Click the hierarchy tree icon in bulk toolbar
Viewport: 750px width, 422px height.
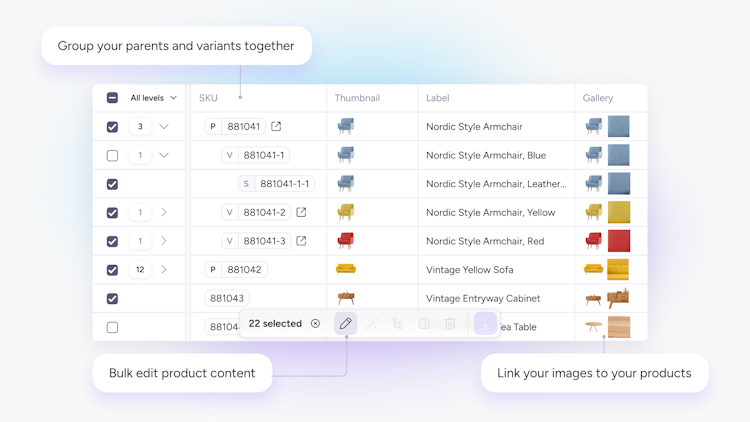pyautogui.click(x=397, y=323)
